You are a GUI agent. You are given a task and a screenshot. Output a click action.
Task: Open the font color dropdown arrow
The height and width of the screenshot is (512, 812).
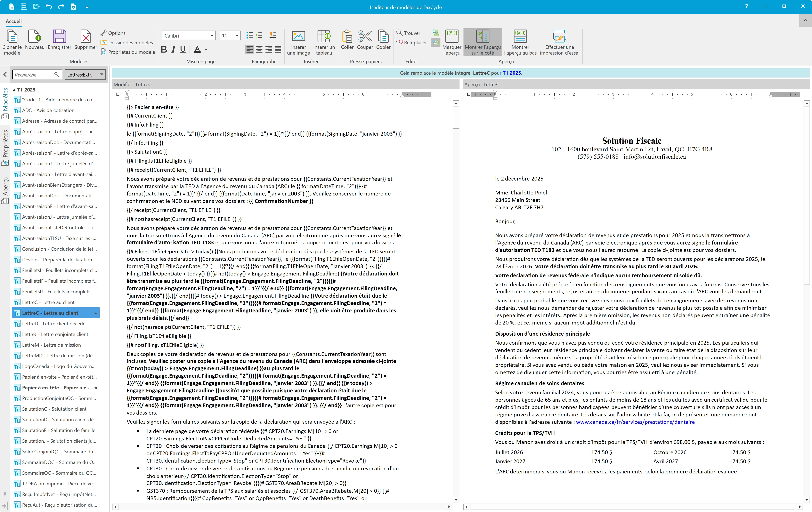tap(206, 50)
